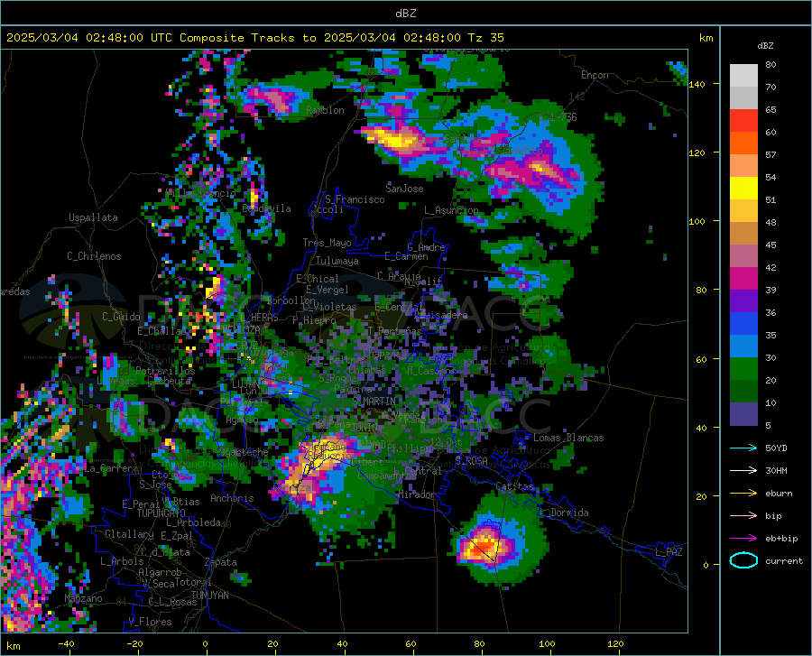Click the Zapata place label
The image size is (812, 656).
point(221,562)
